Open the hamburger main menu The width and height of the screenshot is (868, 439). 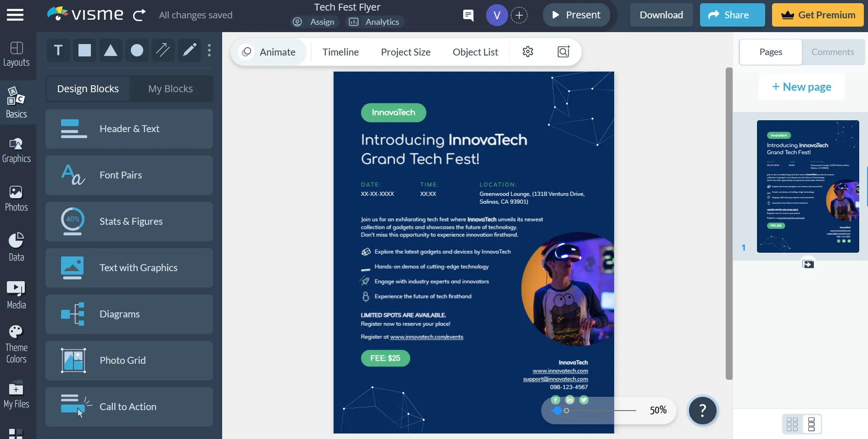pos(15,15)
